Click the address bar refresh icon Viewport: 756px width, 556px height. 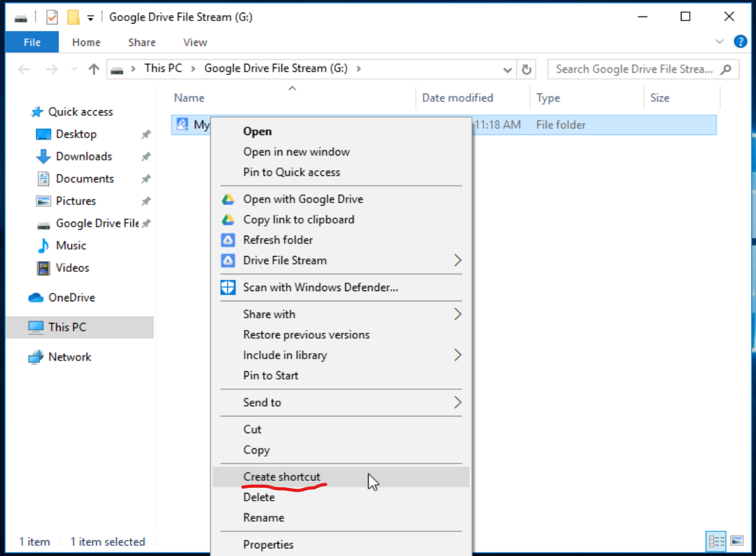(x=527, y=69)
